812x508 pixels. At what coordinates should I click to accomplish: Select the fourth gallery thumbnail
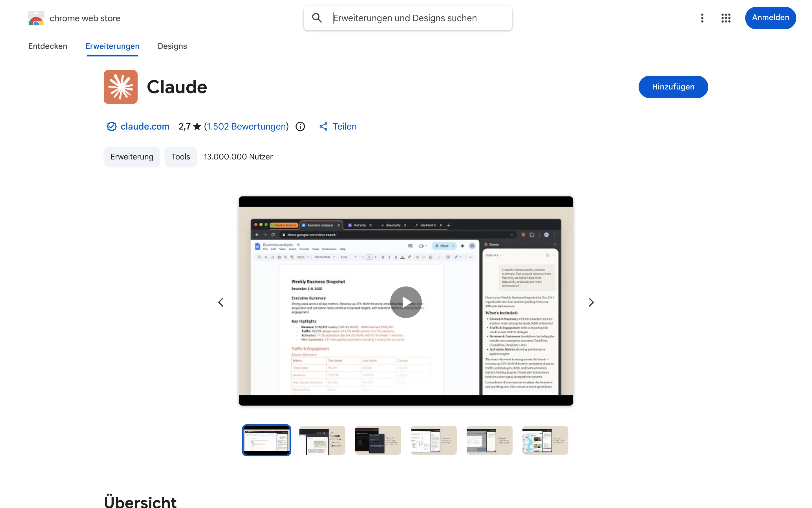point(434,440)
